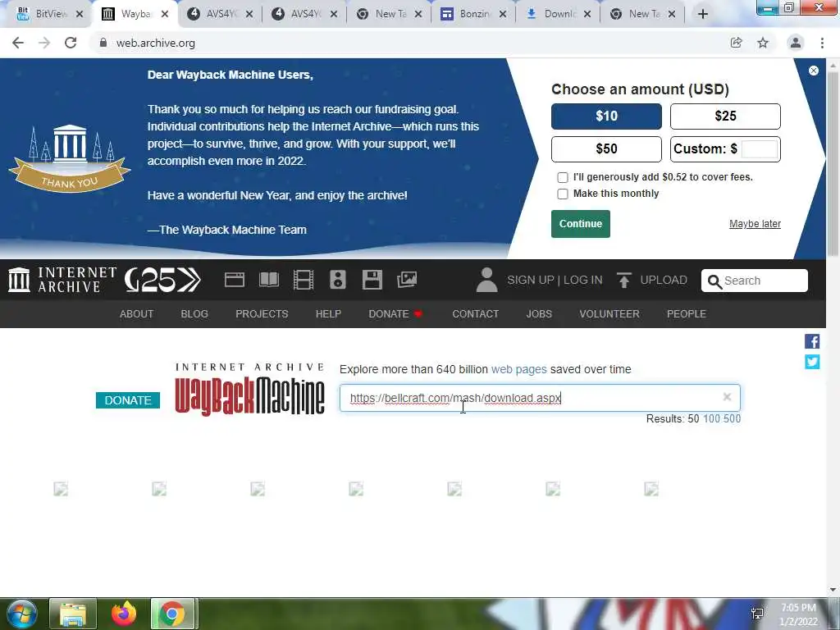Viewport: 840px width, 630px height.
Task: Click LOG IN link
Action: pos(583,281)
